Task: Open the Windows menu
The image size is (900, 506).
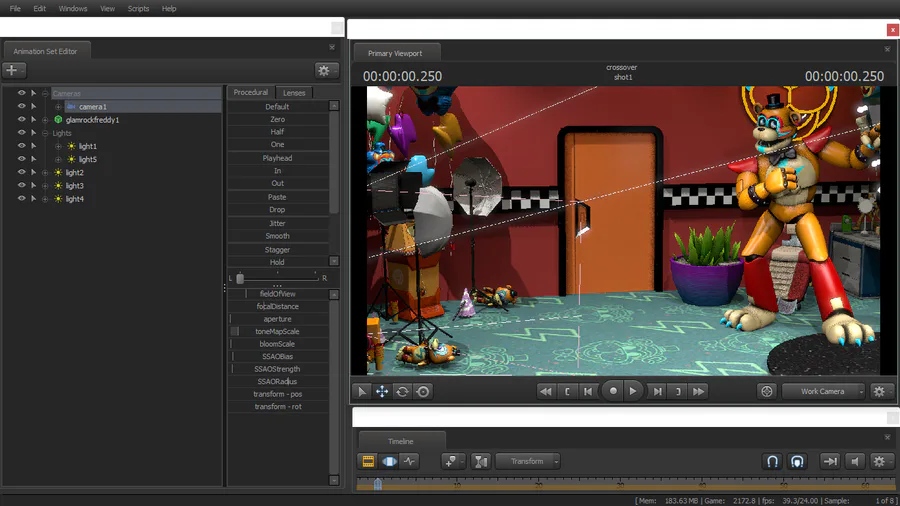Action: [x=73, y=9]
